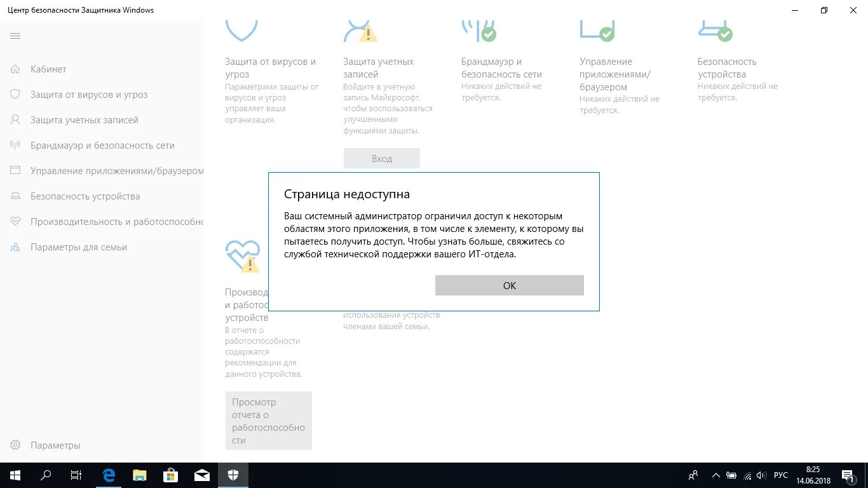Image resolution: width=868 pixels, height=488 pixels.
Task: Open Microsoft Store from the taskbar
Action: click(170, 475)
